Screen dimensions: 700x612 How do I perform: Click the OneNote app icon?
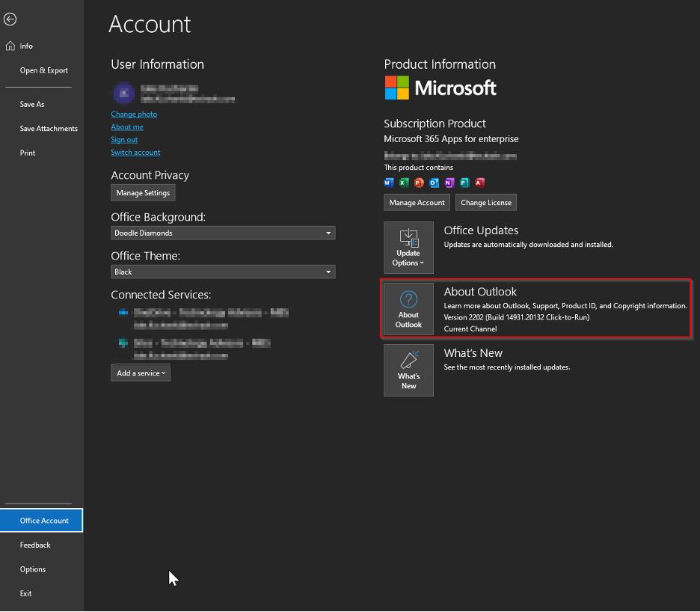(x=449, y=183)
